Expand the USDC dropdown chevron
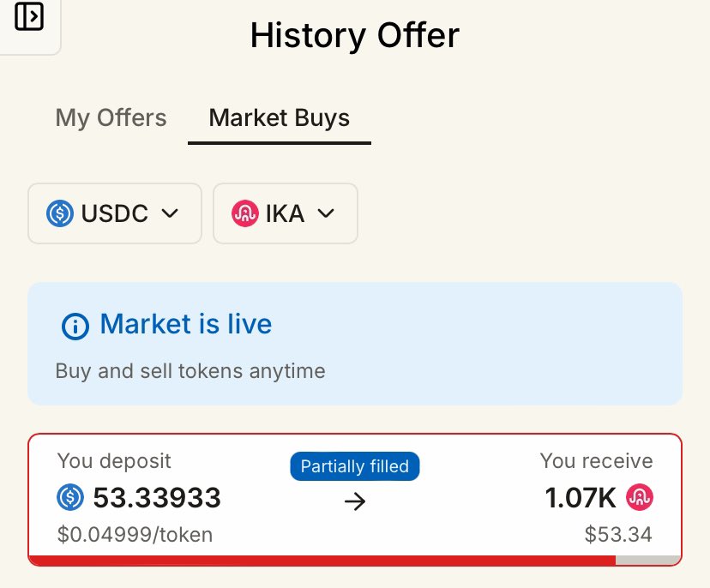 pos(170,213)
